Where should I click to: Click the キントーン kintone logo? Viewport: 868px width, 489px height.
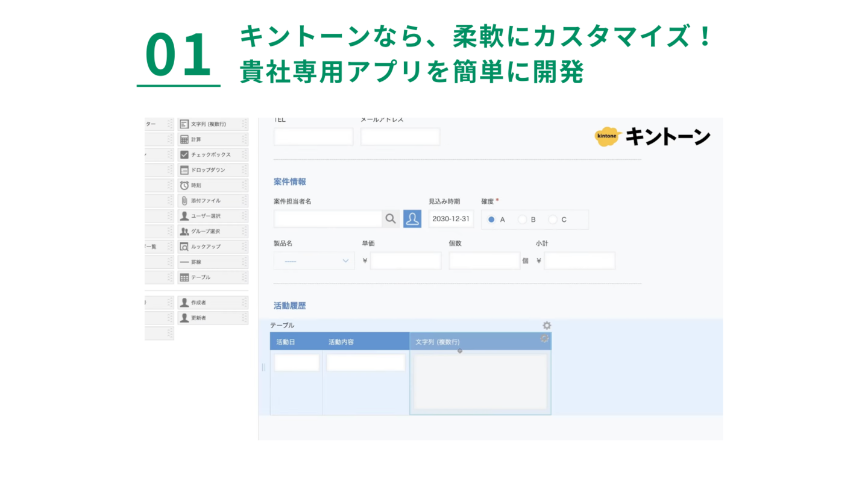[652, 137]
